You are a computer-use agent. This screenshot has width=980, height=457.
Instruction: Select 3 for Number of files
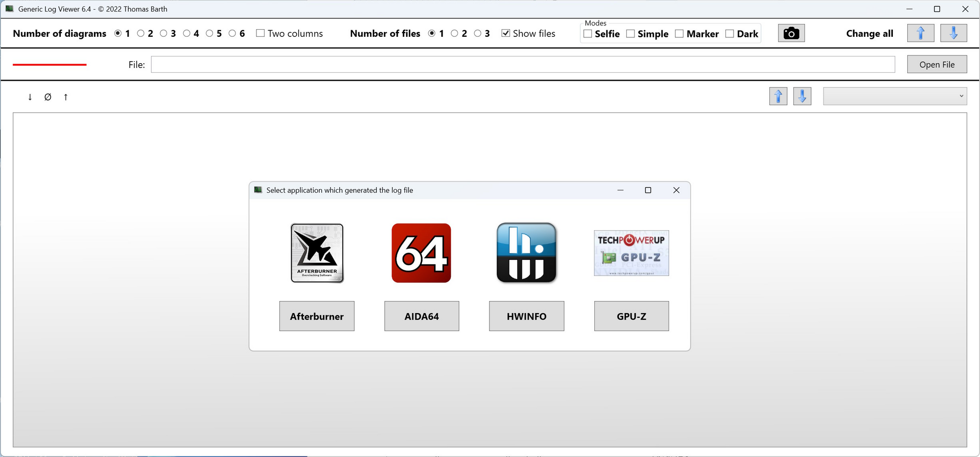tap(478, 33)
